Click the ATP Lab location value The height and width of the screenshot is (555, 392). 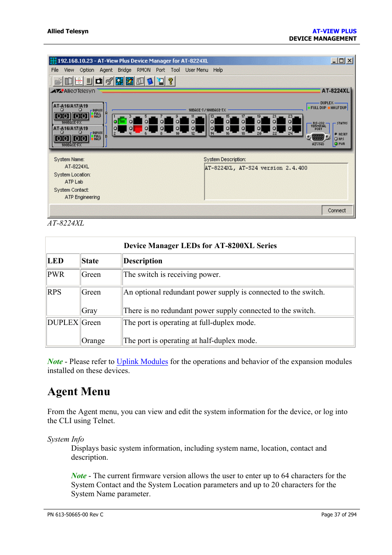click(74, 182)
